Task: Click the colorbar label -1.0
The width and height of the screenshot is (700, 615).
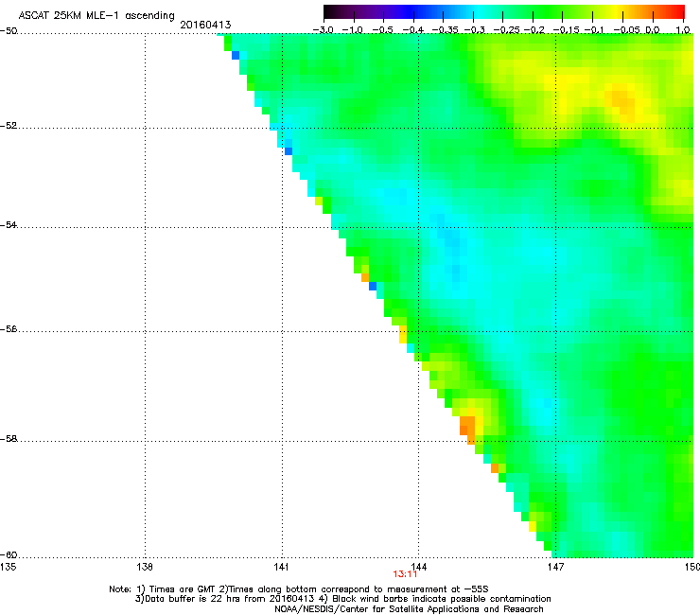Action: 353,30
